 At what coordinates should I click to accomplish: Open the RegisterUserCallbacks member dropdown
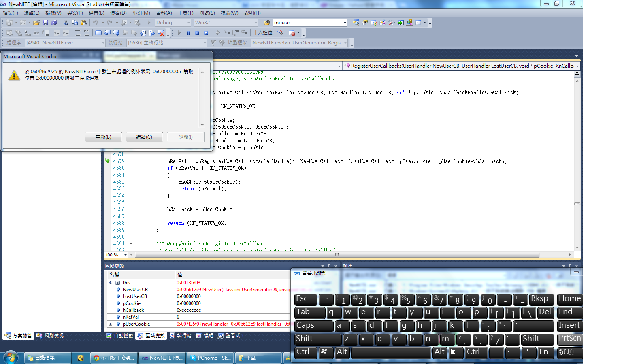(x=578, y=66)
